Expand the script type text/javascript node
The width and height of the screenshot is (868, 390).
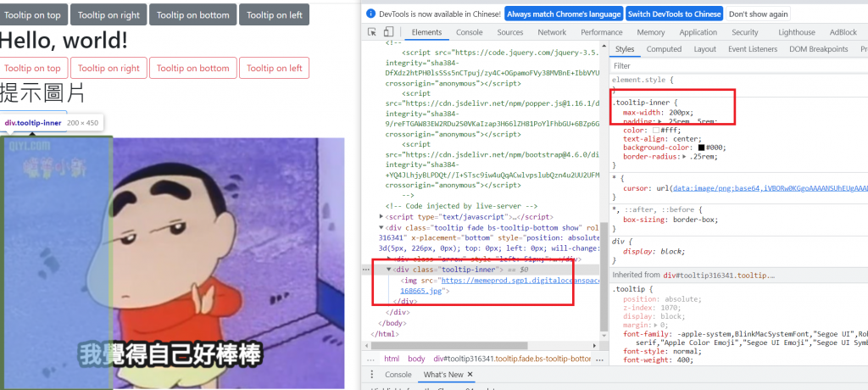click(x=381, y=216)
